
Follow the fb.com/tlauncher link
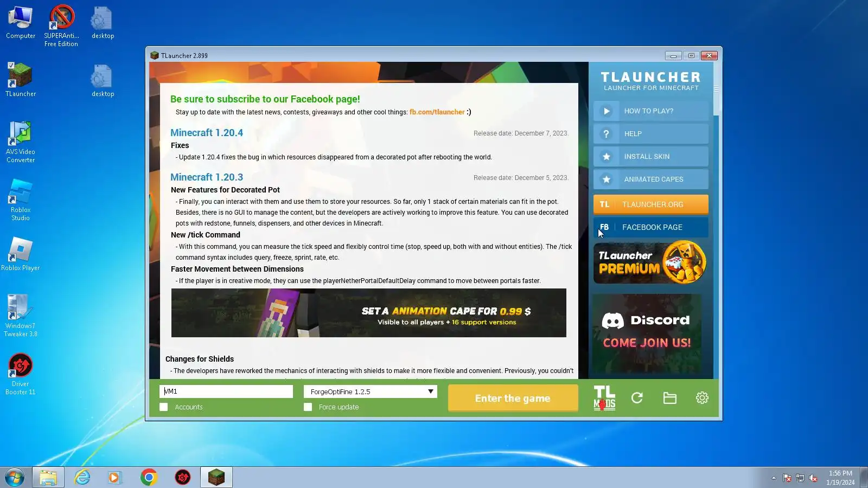437,112
